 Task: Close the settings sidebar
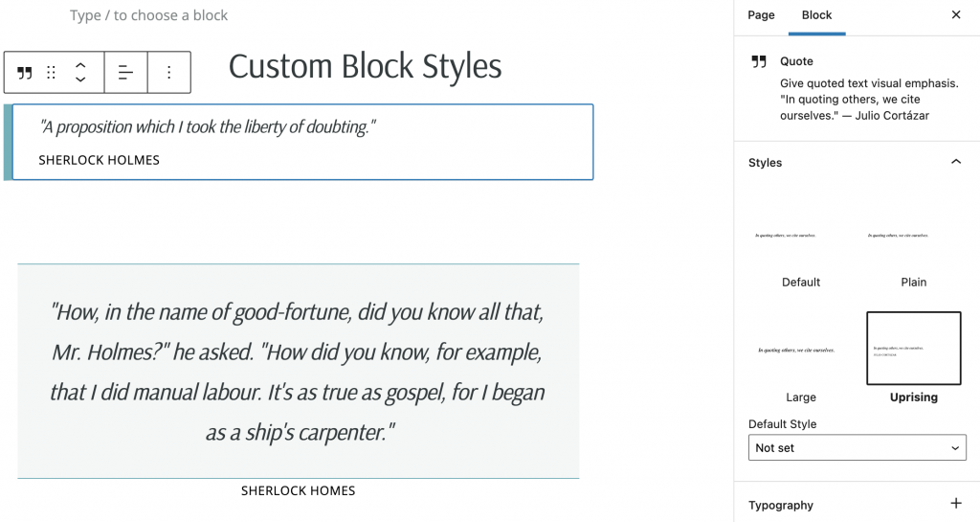(956, 15)
